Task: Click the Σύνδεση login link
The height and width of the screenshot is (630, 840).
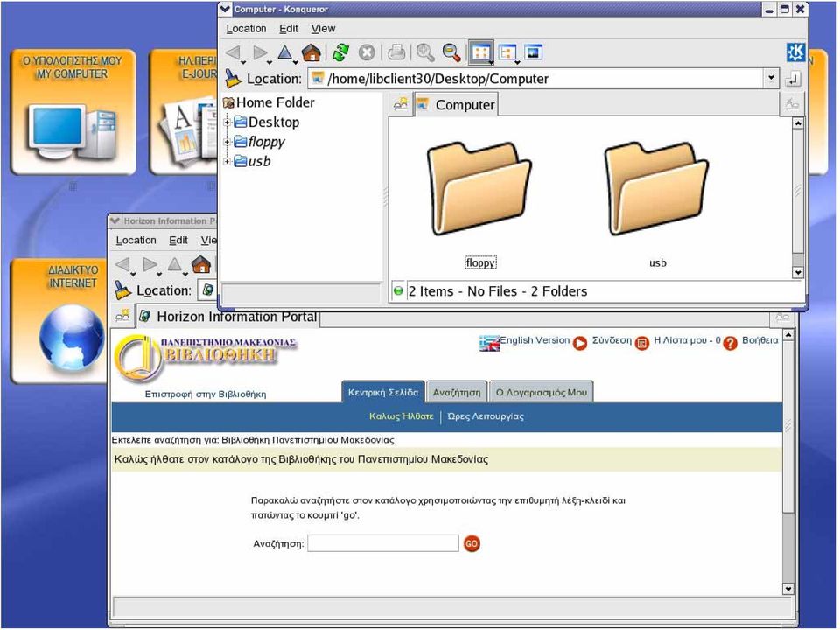Action: [x=612, y=340]
